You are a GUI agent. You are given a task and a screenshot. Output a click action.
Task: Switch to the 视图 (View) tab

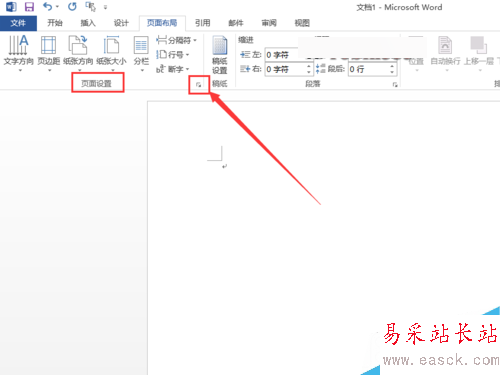pyautogui.click(x=302, y=23)
